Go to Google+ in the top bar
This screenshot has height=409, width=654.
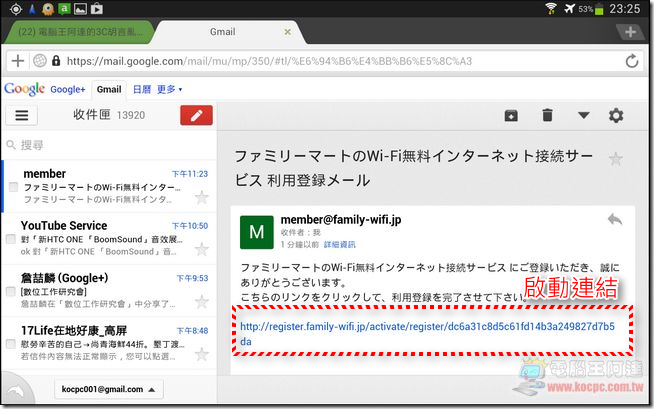coord(68,89)
